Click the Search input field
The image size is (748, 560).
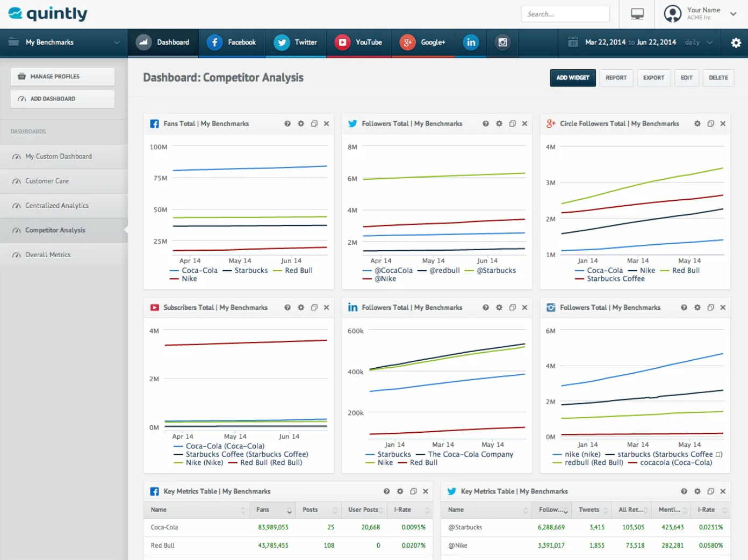pos(565,14)
